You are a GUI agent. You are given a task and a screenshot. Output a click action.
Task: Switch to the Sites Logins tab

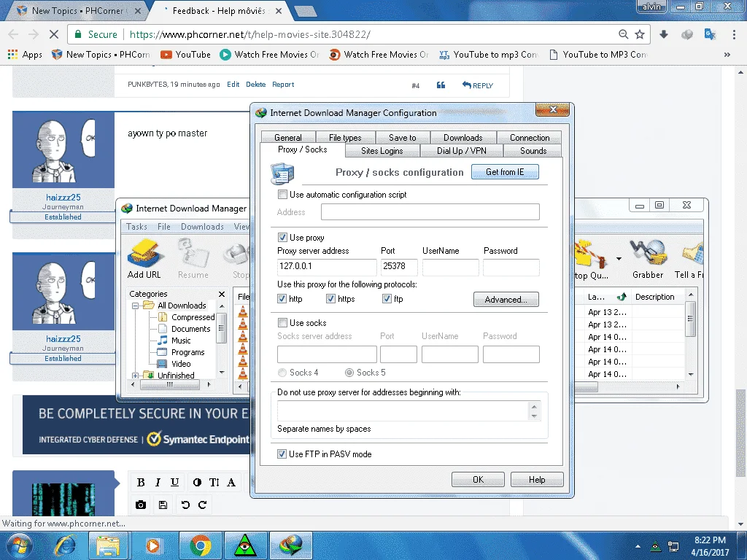click(x=382, y=150)
